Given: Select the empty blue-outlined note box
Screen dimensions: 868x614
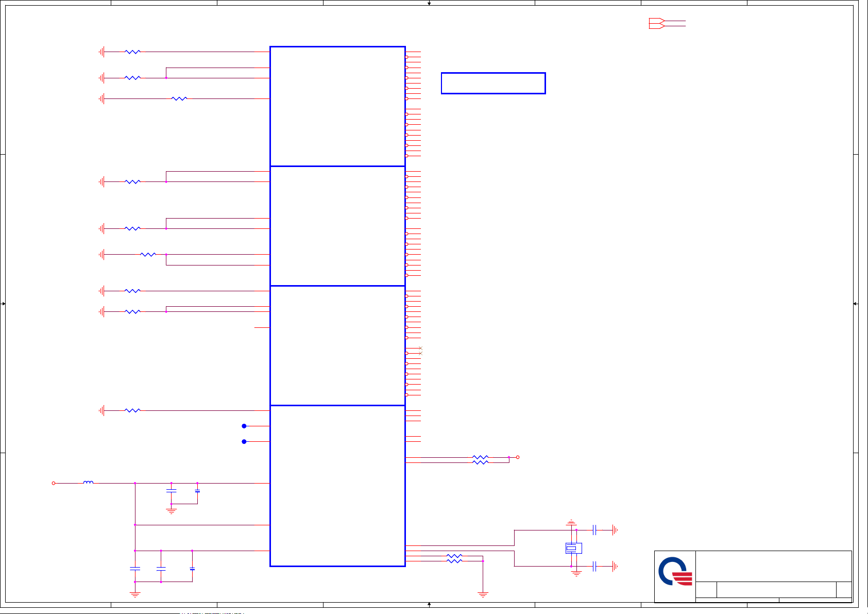Looking at the screenshot, I should click(493, 83).
